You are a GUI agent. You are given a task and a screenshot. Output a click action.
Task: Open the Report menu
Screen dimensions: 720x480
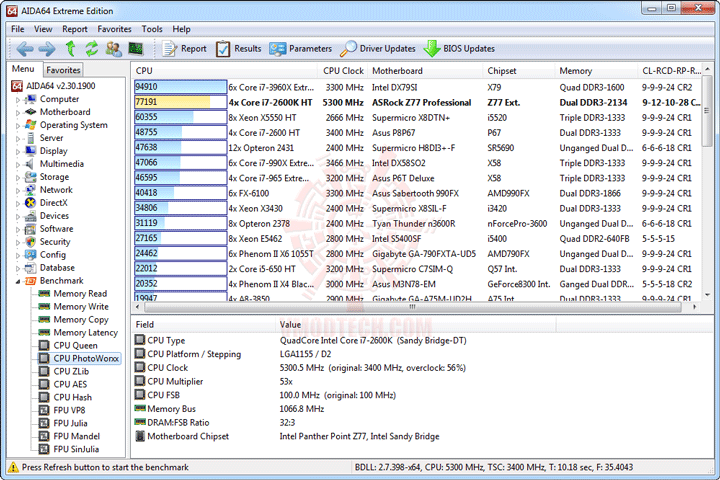(75, 29)
